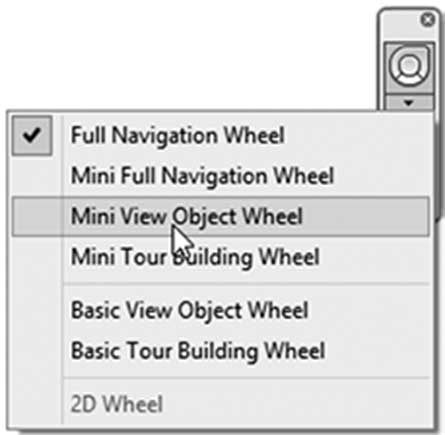This screenshot has height=435, width=445.
Task: Click the checkmark beside Full Navigation Wheel
Action: (32, 135)
